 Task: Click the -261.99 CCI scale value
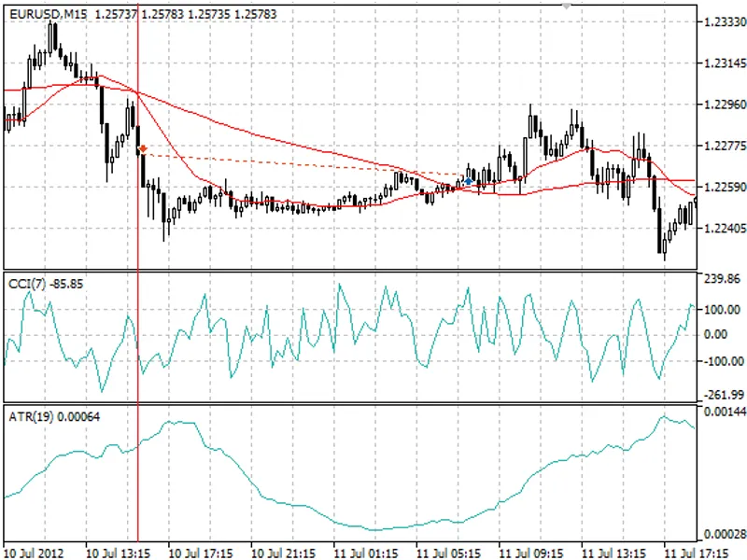[x=723, y=395]
